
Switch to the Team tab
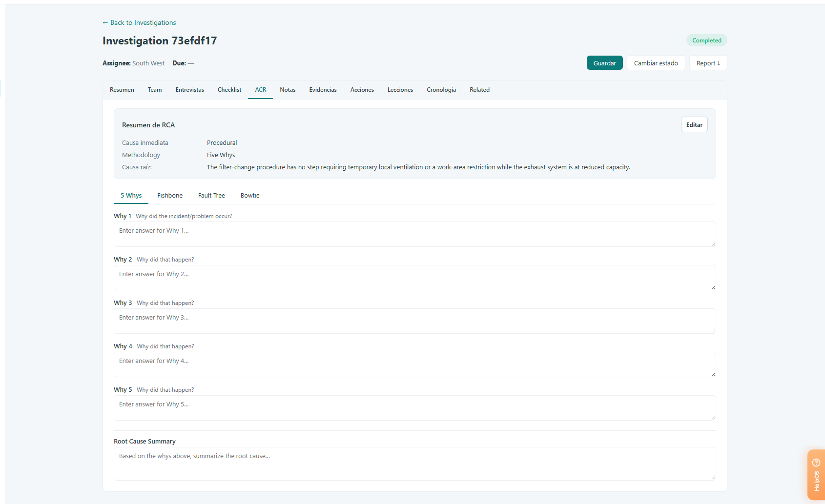[155, 90]
